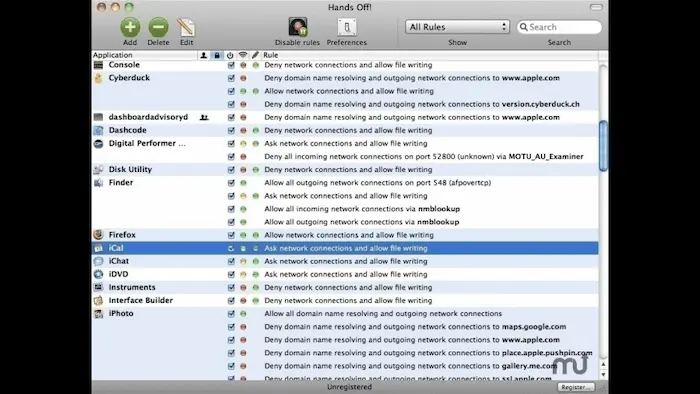Click into the Search field
Screen dimensions: 700x394
coord(559,27)
